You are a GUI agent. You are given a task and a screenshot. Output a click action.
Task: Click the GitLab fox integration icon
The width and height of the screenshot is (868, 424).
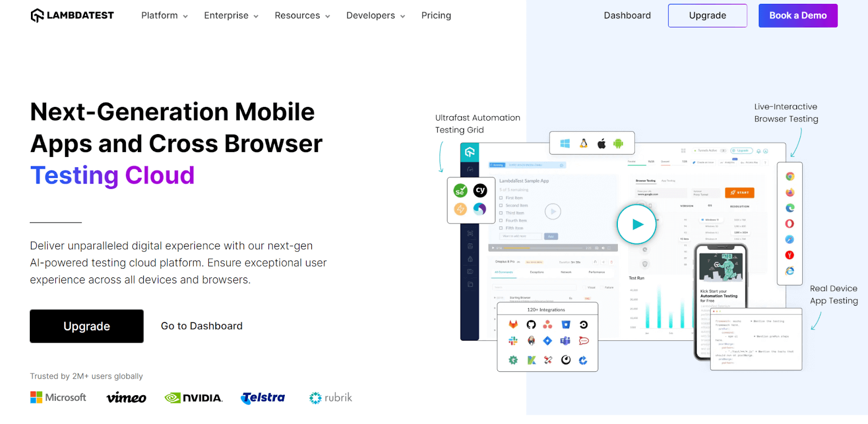pos(513,325)
